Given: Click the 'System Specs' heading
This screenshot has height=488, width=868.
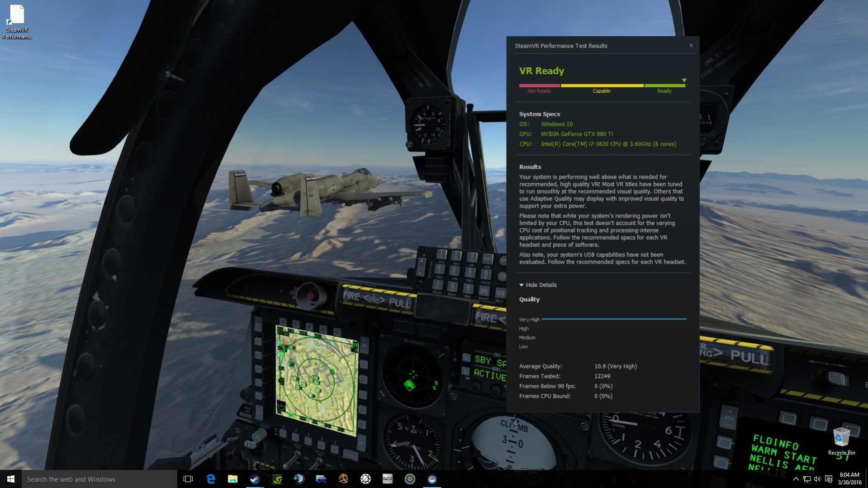Looking at the screenshot, I should pos(539,114).
